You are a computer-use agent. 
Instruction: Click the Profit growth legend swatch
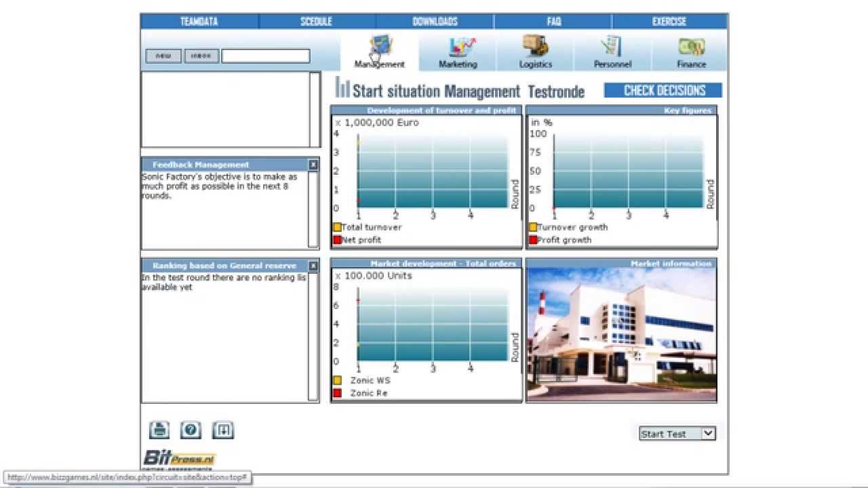pyautogui.click(x=533, y=240)
